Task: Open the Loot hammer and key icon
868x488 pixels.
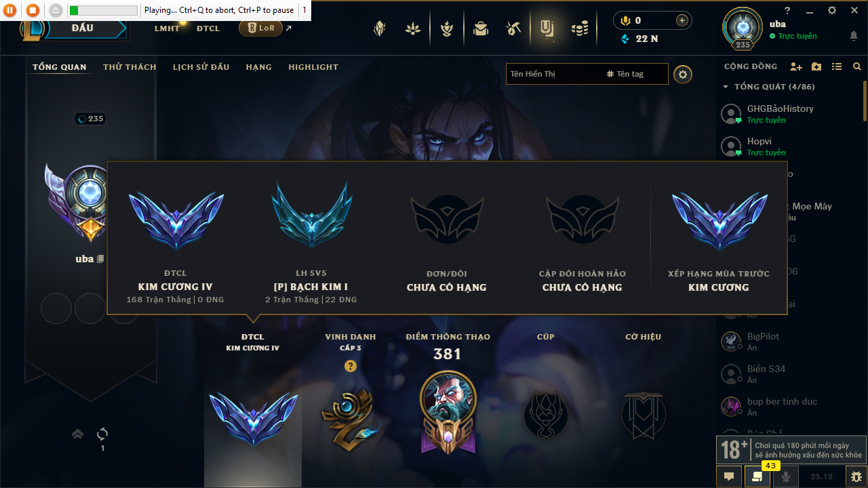Action: pyautogui.click(x=513, y=28)
